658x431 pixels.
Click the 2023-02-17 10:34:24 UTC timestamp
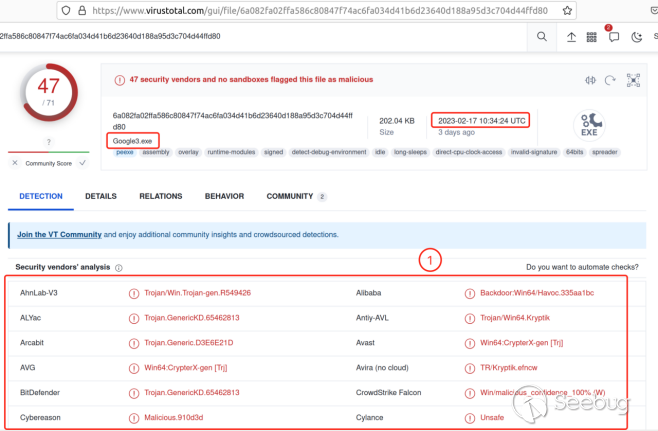[481, 121]
